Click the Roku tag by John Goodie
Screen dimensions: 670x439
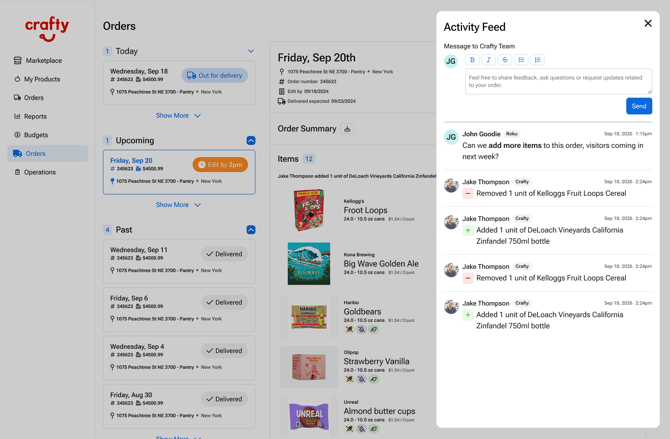point(511,134)
